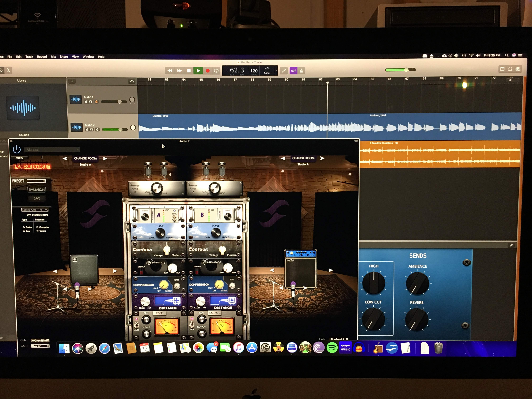Open the Manual preset dropdown in the plugin
Screen dimensions: 532x399
click(52, 150)
